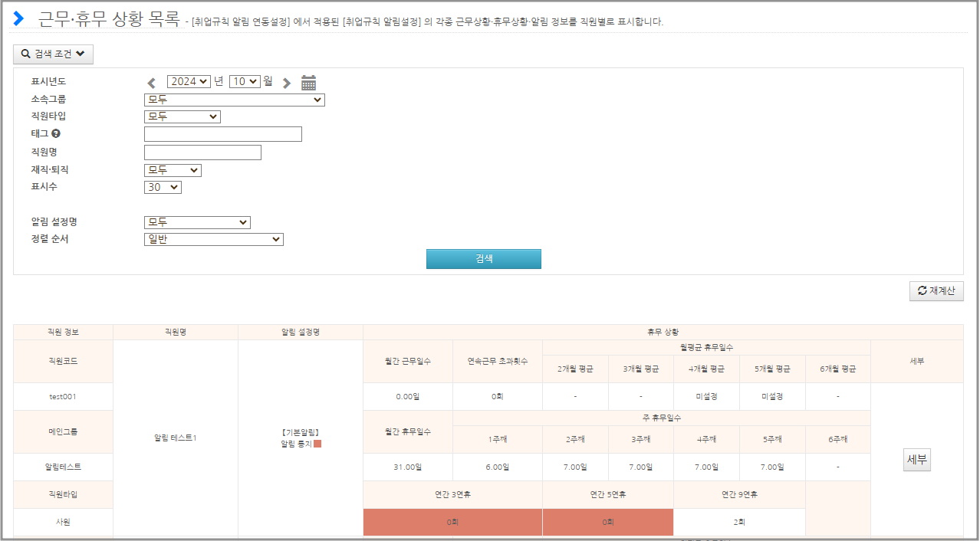
Task: Click the help icon next to 태그
Action: pyautogui.click(x=56, y=134)
